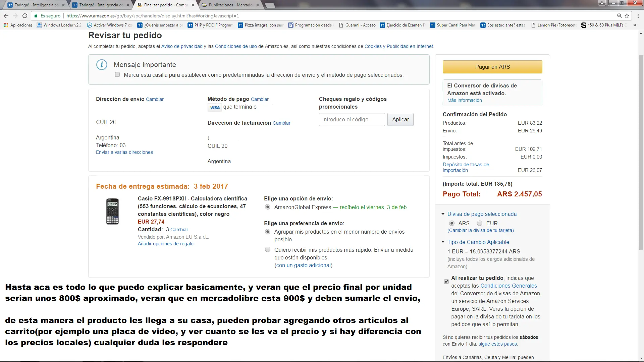Image resolution: width=644 pixels, height=362 pixels.
Task: Click the browser Forward arrow
Action: point(15,16)
